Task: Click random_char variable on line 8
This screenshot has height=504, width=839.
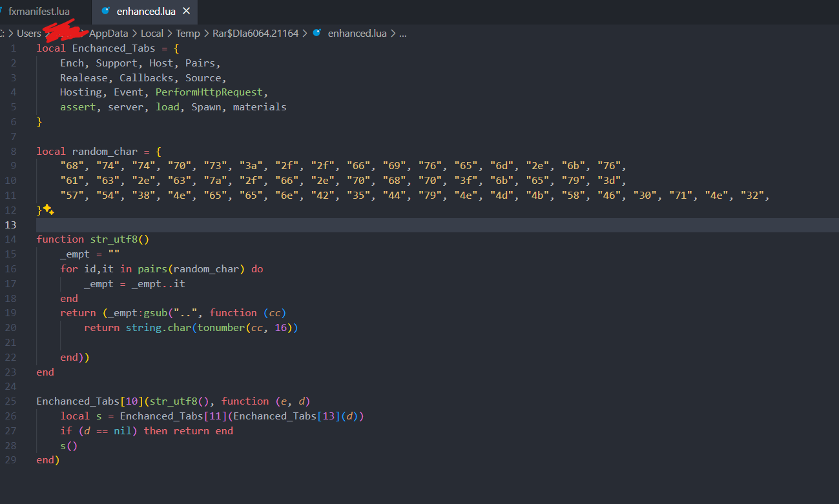Action: pos(105,151)
